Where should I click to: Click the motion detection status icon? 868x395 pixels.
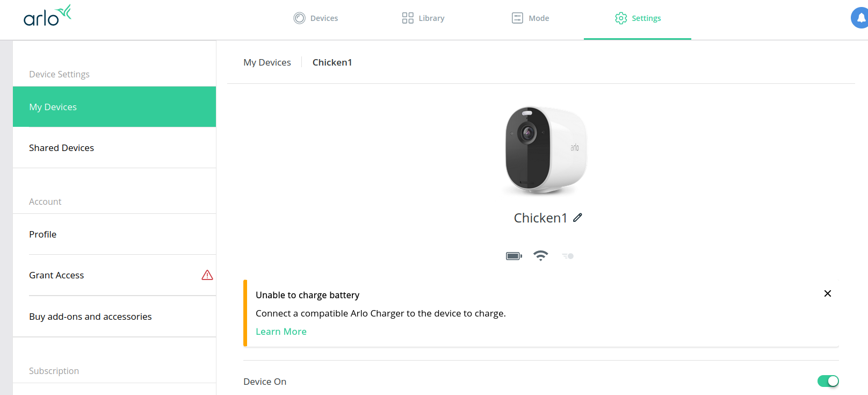click(568, 256)
